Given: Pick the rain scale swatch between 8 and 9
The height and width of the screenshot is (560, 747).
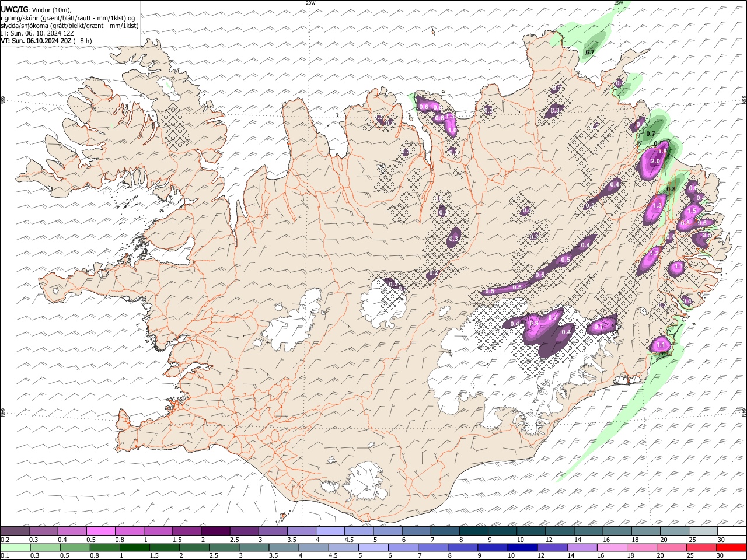Looking at the screenshot, I should point(463,548).
